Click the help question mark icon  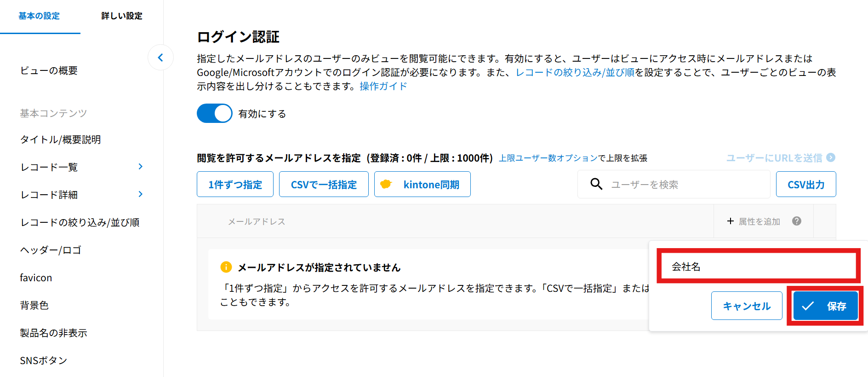(x=797, y=221)
